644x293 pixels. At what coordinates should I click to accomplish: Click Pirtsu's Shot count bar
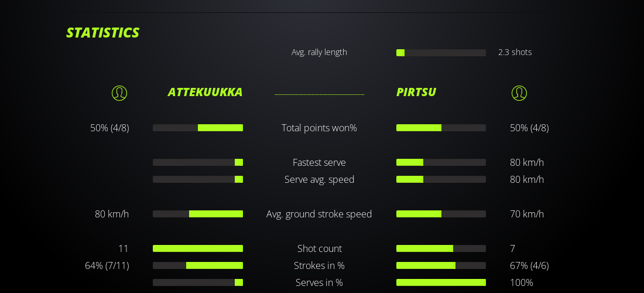(441, 248)
